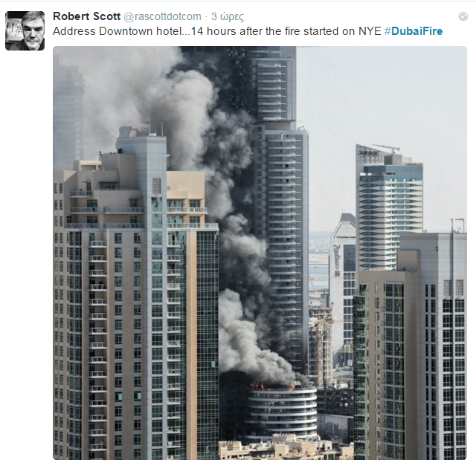
Task: Enlarge the attached Dubai fire photo
Action: coord(260,253)
